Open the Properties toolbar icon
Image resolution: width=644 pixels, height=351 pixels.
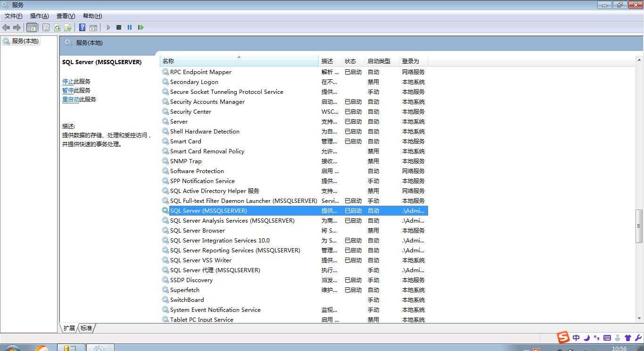[46, 27]
